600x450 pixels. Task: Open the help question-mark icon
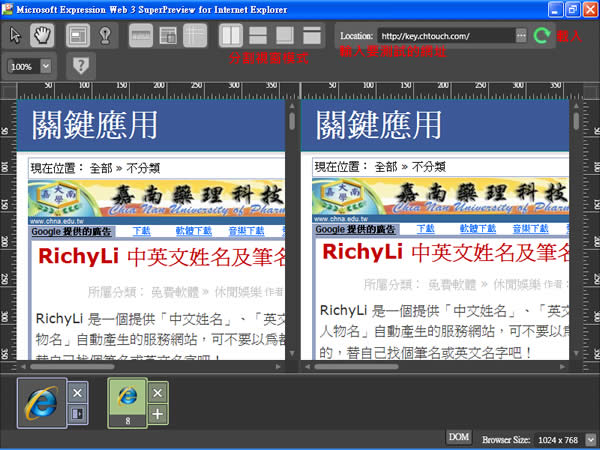point(81,66)
